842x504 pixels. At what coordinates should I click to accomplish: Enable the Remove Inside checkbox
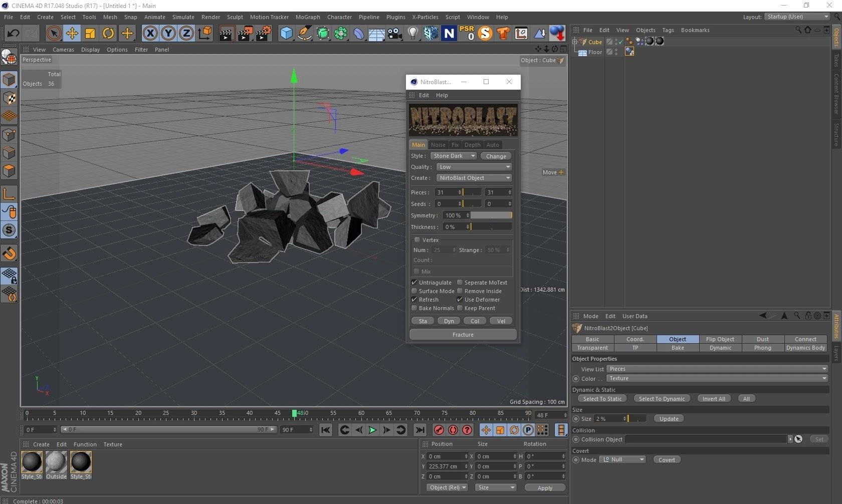(460, 291)
